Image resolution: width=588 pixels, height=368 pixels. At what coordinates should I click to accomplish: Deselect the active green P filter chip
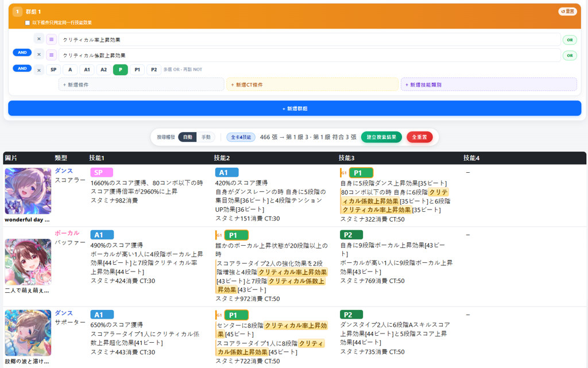tap(121, 69)
